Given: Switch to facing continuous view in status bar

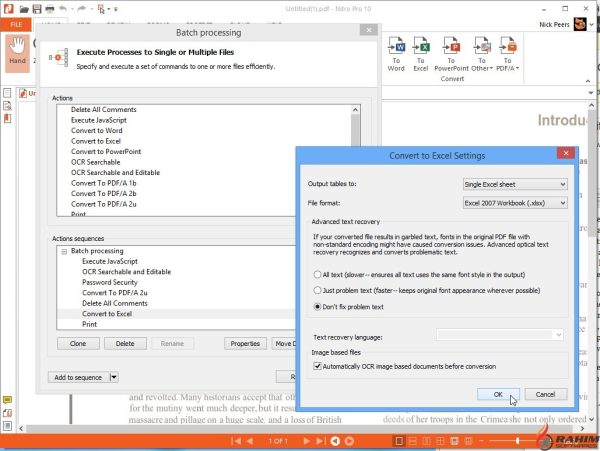Looking at the screenshot, I should pos(440,441).
